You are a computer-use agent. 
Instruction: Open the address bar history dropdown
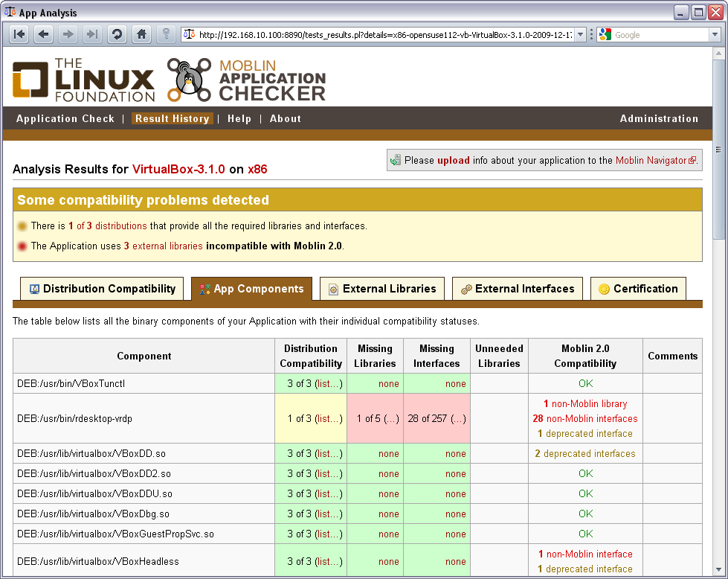pyautogui.click(x=580, y=34)
